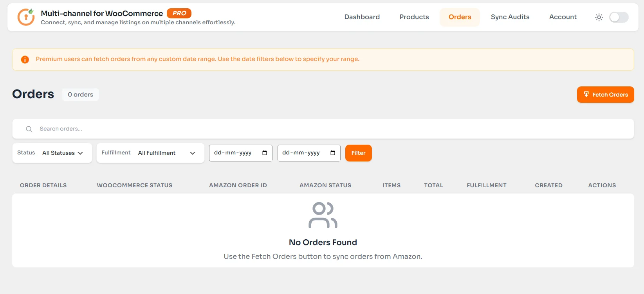
Task: Click the start date dd-mm-yyyy field
Action: coord(241,153)
